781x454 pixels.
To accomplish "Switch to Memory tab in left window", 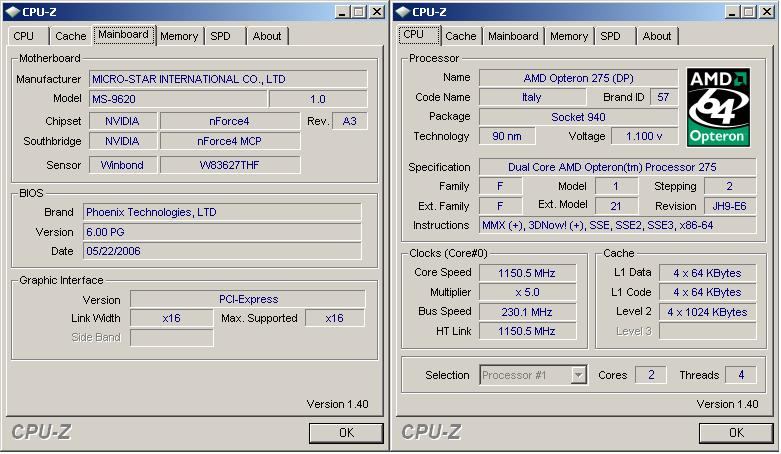I will [x=179, y=36].
